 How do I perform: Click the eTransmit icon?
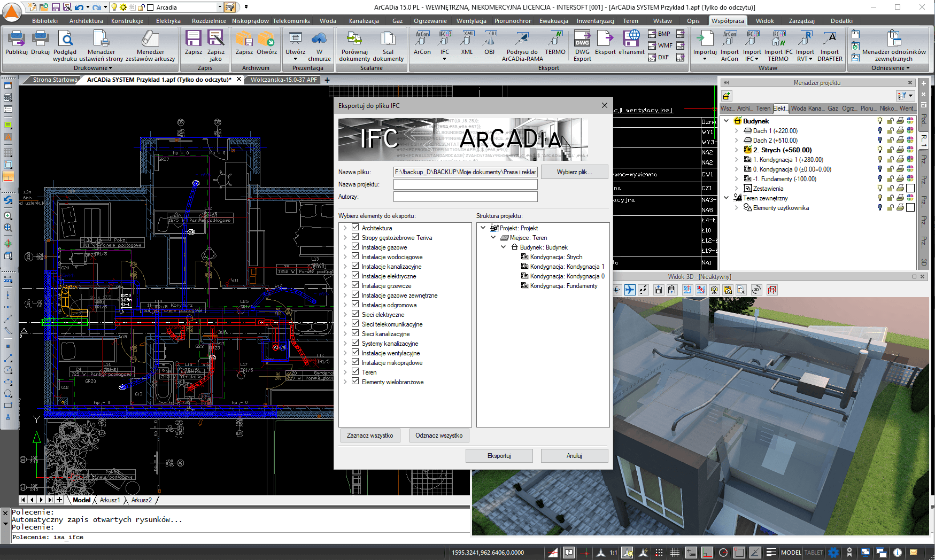pyautogui.click(x=631, y=42)
